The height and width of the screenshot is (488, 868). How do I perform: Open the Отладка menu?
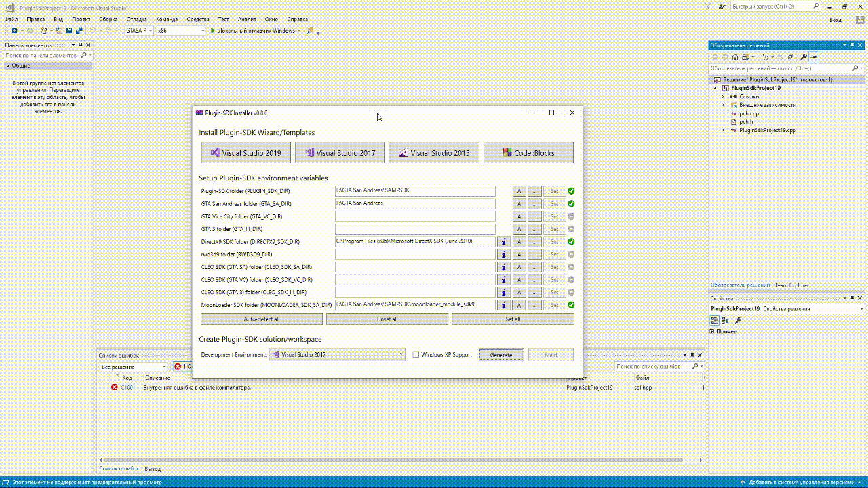point(136,20)
